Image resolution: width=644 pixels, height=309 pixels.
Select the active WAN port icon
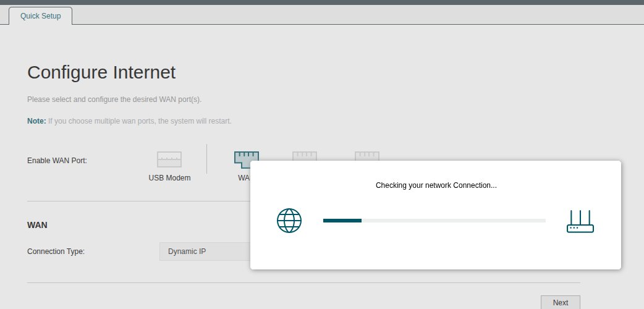(247, 159)
